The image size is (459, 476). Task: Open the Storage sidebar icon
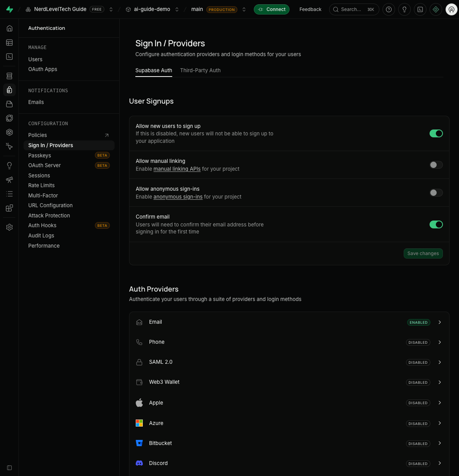pos(9,104)
